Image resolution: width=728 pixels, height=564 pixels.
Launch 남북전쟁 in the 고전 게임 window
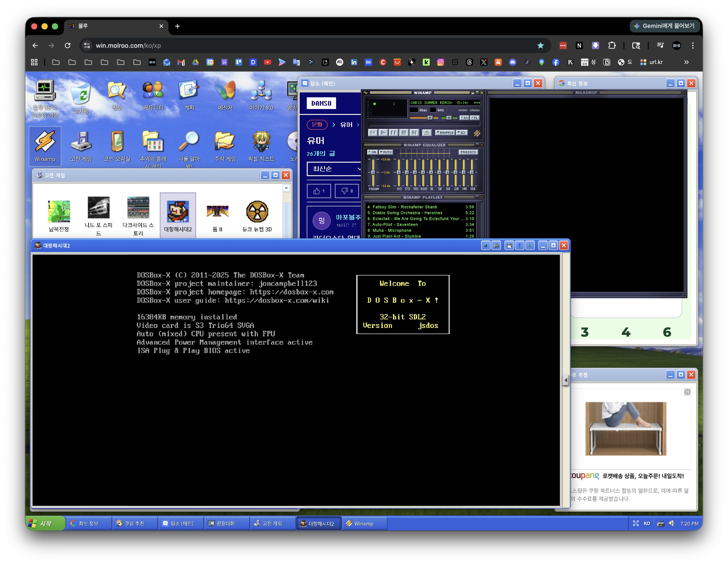59,216
